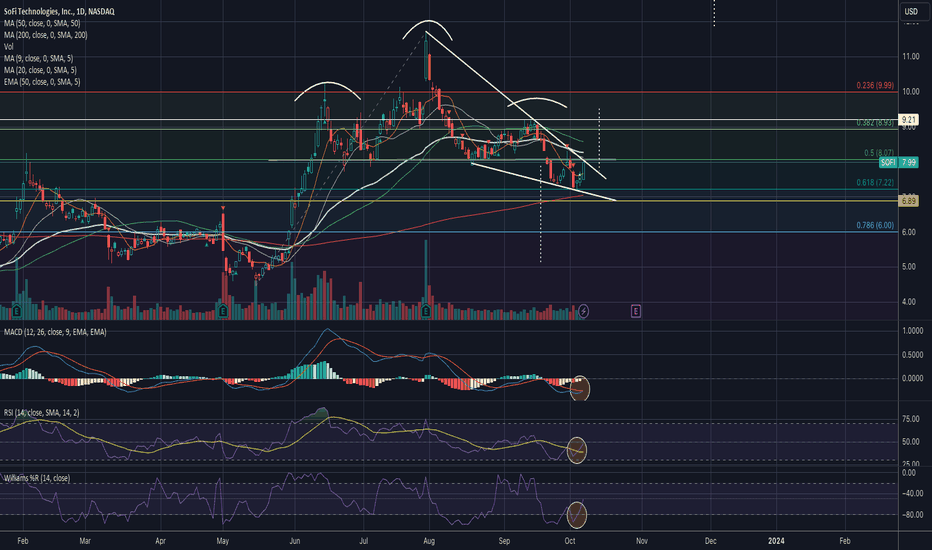The width and height of the screenshot is (932, 550).
Task: Select the MA (50, close, 0, SMA, 50) legend
Action: click(x=42, y=23)
